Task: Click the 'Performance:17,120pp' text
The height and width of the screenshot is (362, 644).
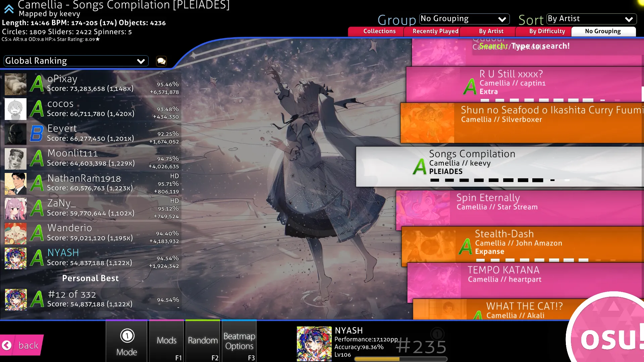Action: 366,339
